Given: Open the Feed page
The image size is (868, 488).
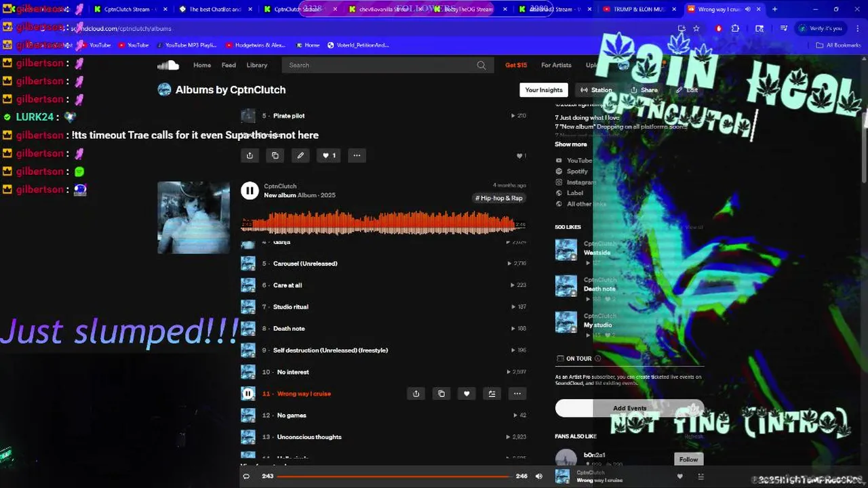Looking at the screenshot, I should click(229, 65).
